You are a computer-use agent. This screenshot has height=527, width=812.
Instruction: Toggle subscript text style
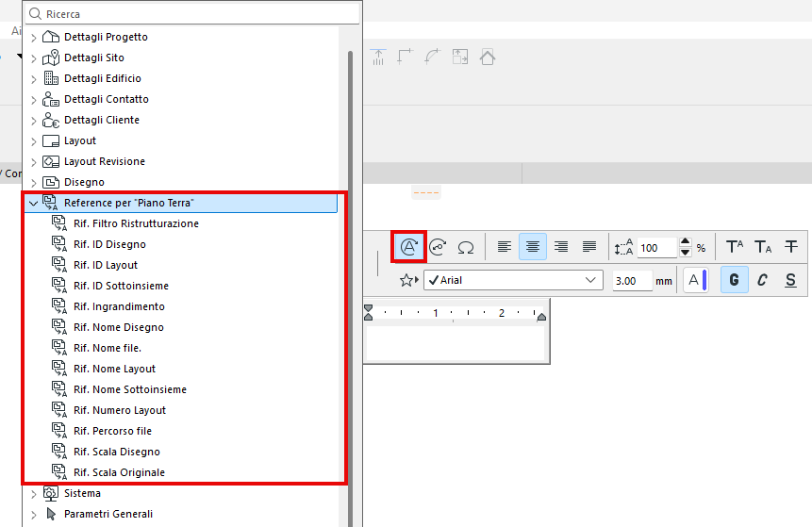(x=763, y=247)
